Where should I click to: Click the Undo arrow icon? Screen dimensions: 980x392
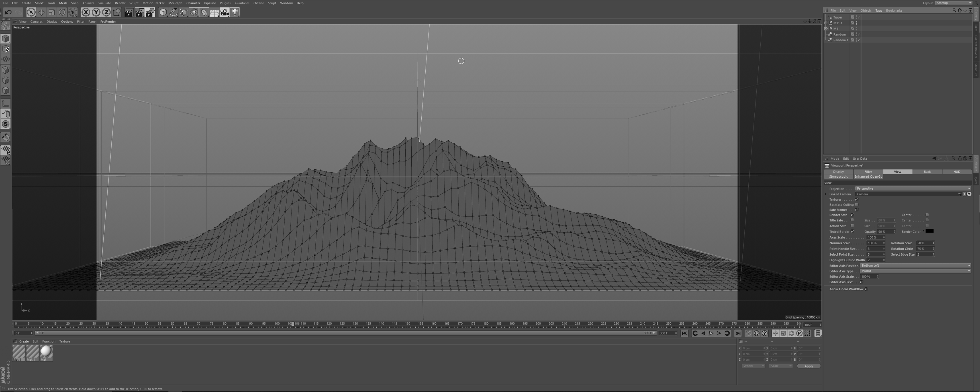(x=8, y=12)
